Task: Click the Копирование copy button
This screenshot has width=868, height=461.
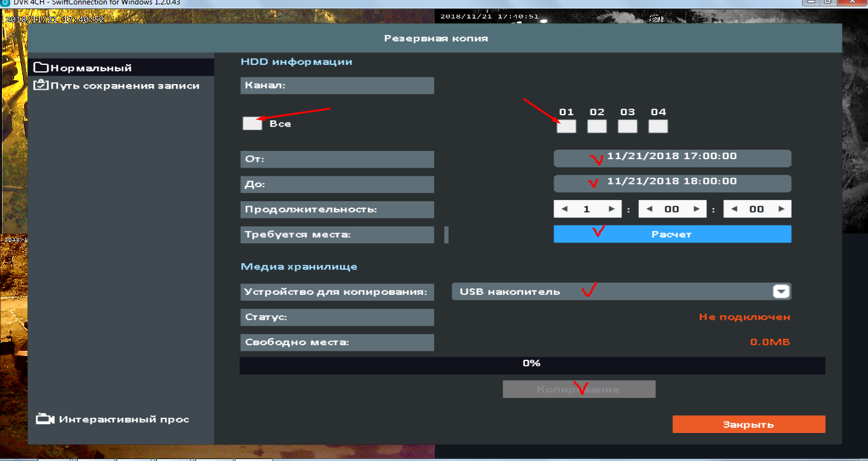Action: pos(578,389)
